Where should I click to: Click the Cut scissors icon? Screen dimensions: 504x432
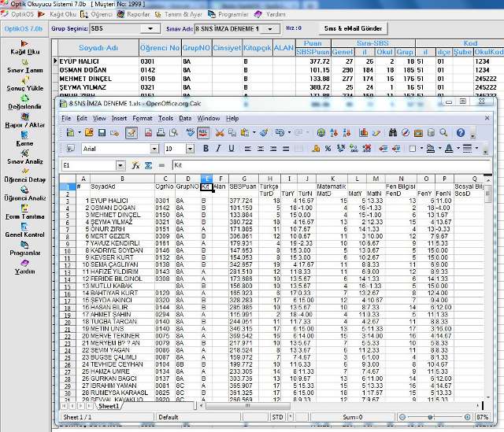220,133
